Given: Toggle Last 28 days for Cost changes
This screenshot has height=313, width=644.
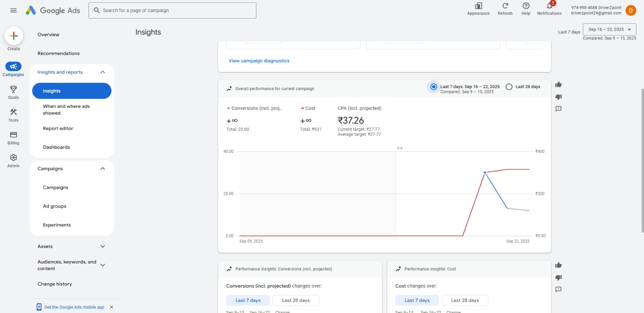Looking at the screenshot, I should 464,301.
